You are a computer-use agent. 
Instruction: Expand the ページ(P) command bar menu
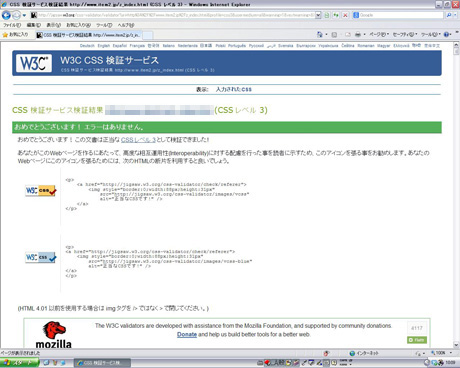(x=379, y=34)
